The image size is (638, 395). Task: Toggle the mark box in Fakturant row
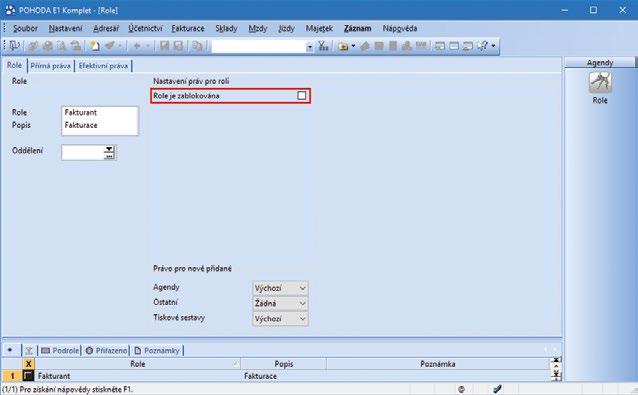pyautogui.click(x=28, y=376)
